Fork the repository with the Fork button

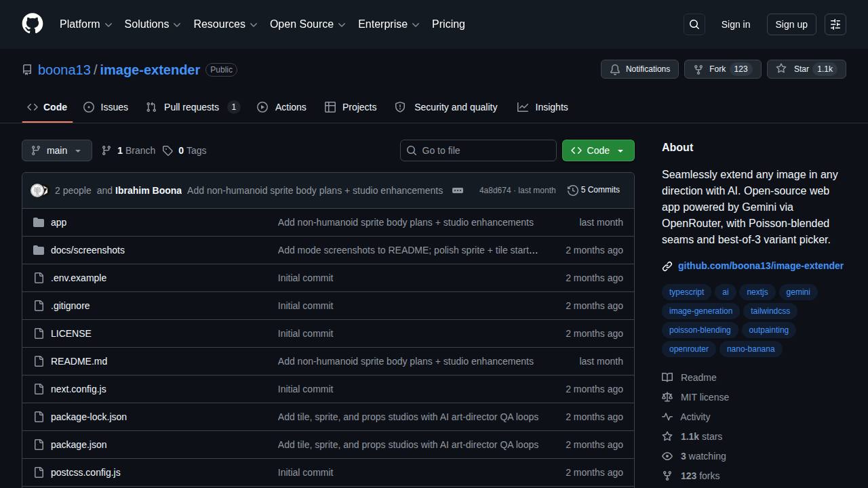[x=722, y=69]
